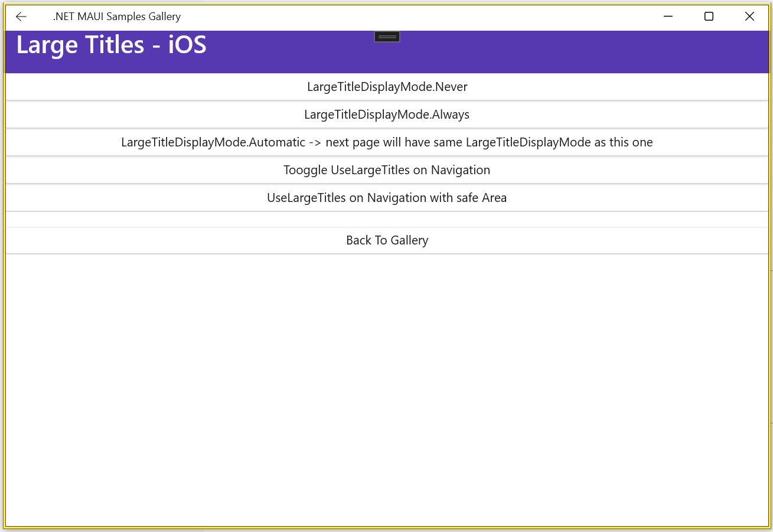The image size is (773, 532).
Task: Maximize the Samples Gallery window
Action: [x=709, y=17]
